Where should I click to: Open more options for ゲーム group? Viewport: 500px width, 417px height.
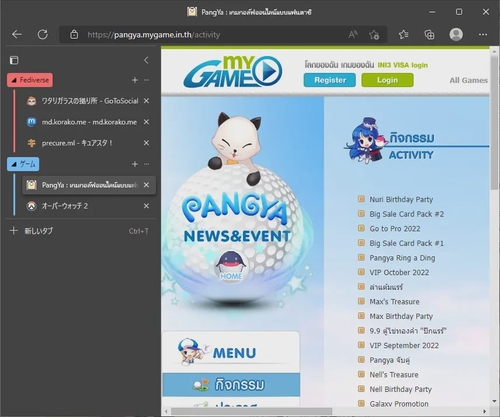(146, 164)
